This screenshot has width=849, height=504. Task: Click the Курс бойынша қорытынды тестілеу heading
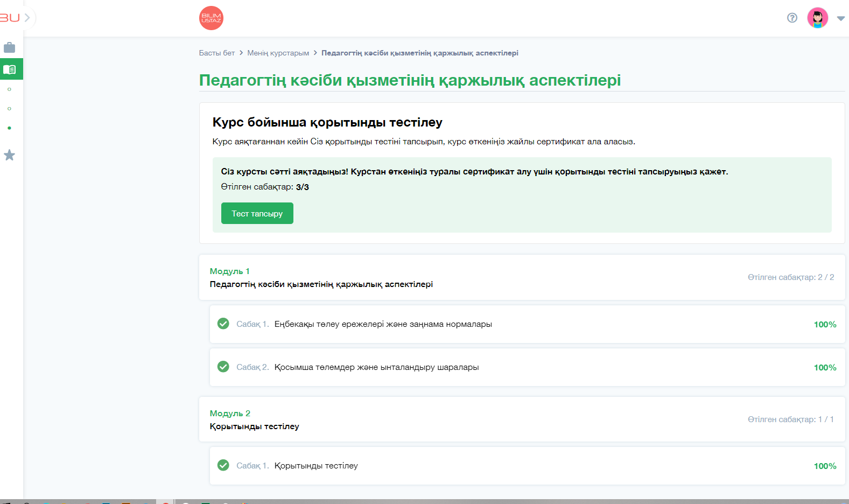pyautogui.click(x=327, y=122)
